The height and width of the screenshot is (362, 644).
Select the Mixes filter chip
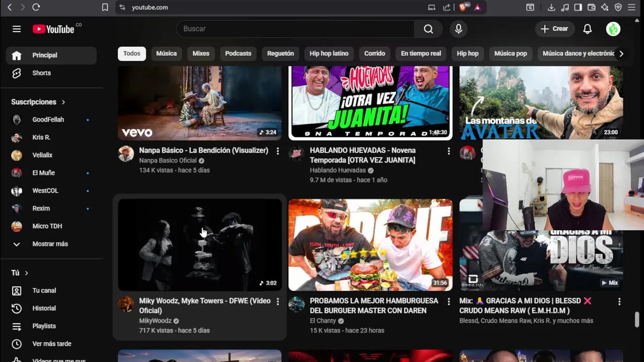[201, 53]
